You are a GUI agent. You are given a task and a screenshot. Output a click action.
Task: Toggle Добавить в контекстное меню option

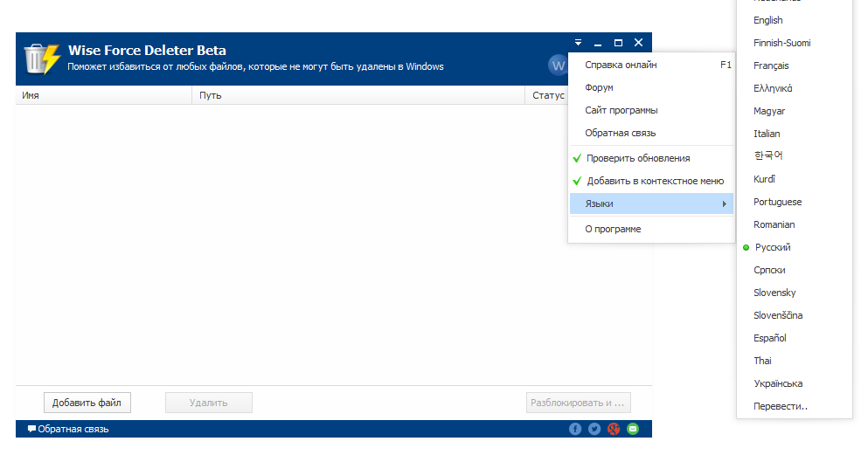(x=651, y=181)
